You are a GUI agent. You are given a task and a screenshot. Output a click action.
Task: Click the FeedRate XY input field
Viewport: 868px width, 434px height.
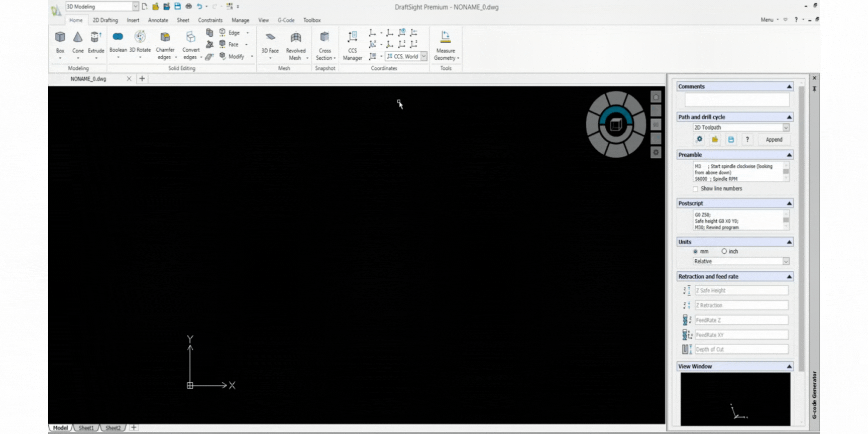[741, 335]
